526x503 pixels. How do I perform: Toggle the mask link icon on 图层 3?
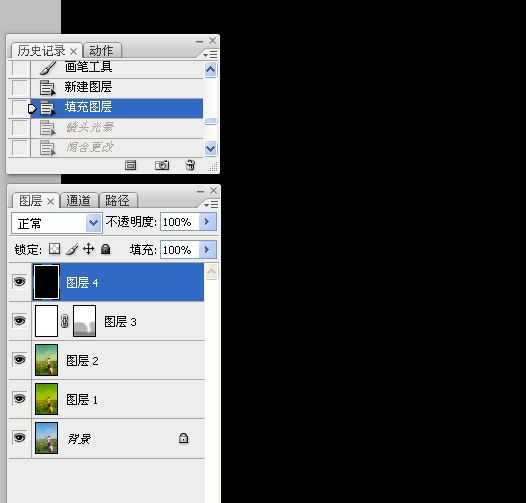[65, 321]
